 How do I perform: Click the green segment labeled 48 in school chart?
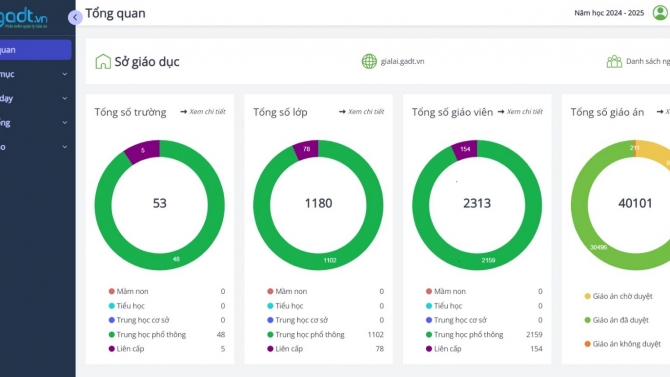pos(176,259)
